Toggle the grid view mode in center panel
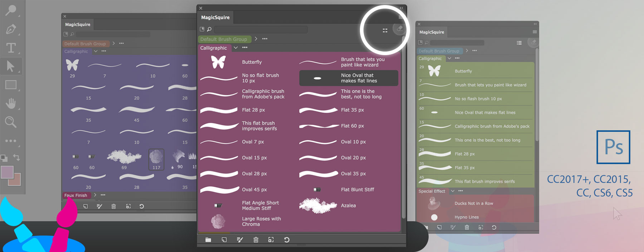The width and height of the screenshot is (644, 252). [385, 30]
